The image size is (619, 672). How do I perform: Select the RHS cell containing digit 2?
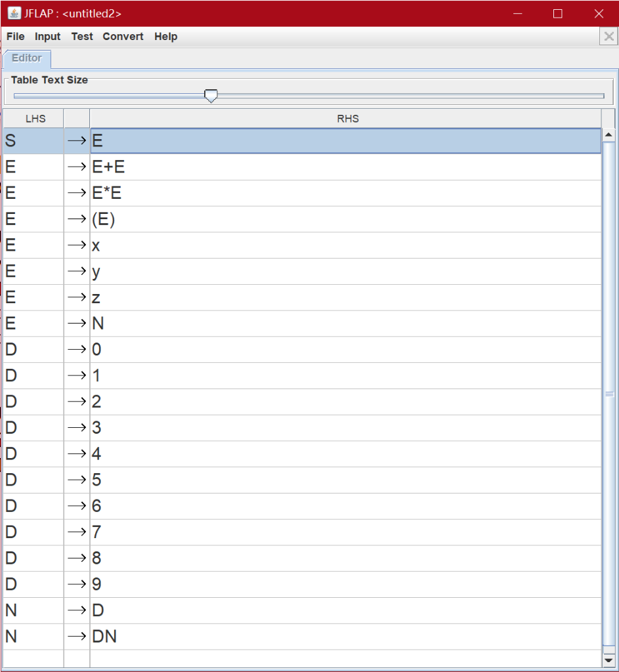point(345,402)
